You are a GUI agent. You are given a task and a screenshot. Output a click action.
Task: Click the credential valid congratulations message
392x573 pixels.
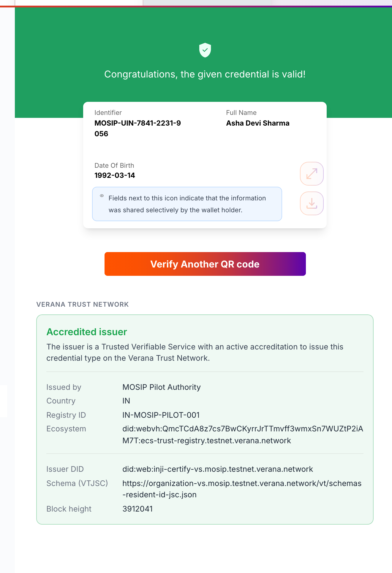205,74
